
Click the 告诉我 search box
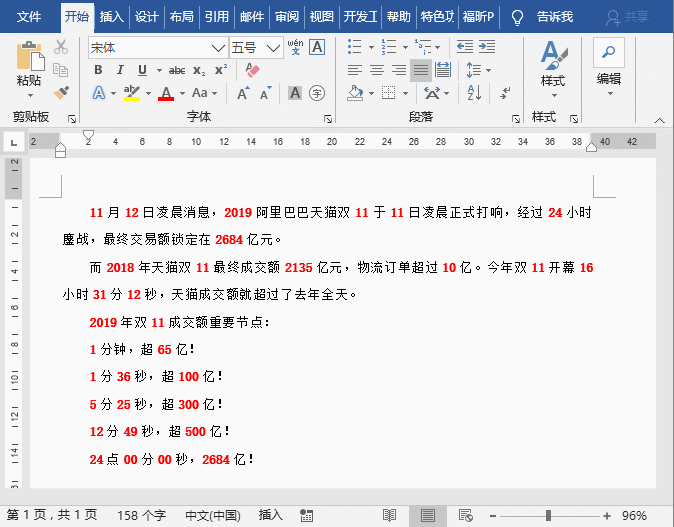(555, 17)
